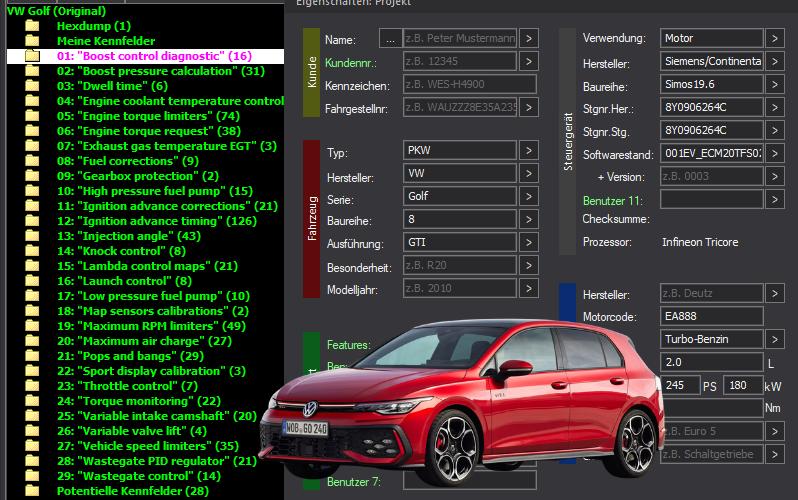Click folder icon of 14: Knock control
Viewport: 798px width, 500px height.
coord(32,251)
